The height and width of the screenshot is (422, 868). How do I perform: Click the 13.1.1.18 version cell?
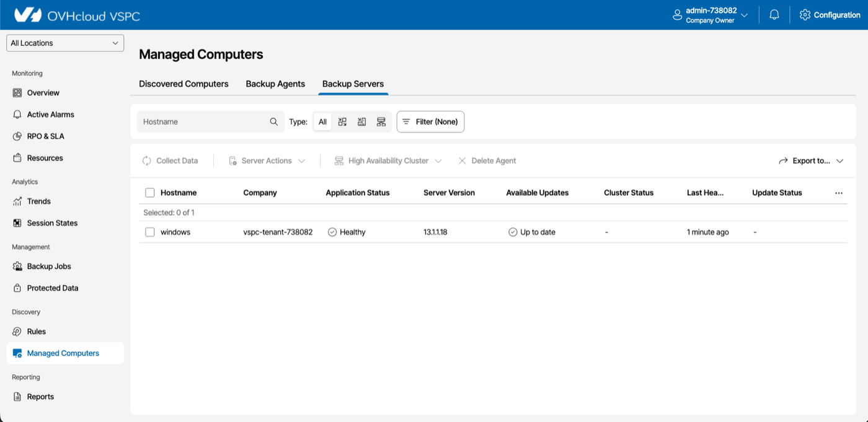click(x=435, y=232)
